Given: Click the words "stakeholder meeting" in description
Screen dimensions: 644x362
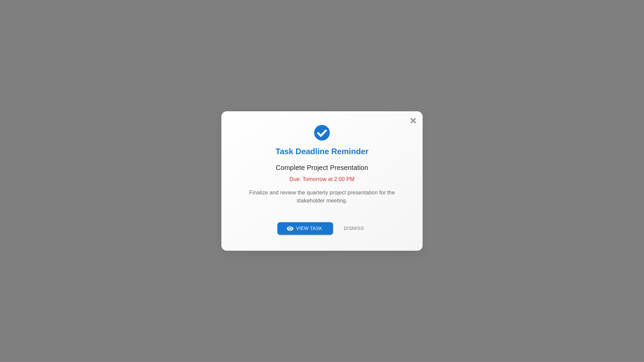Looking at the screenshot, I should (322, 201).
